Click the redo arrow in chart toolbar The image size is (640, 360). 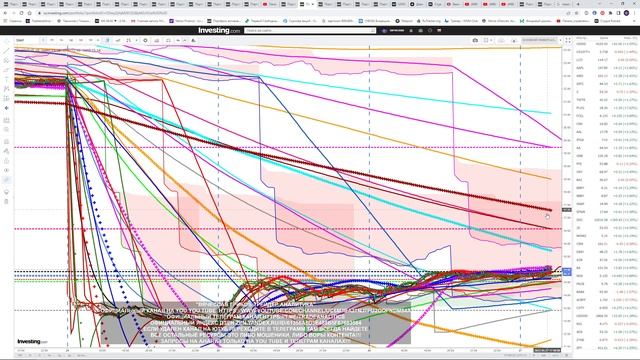tap(184, 40)
